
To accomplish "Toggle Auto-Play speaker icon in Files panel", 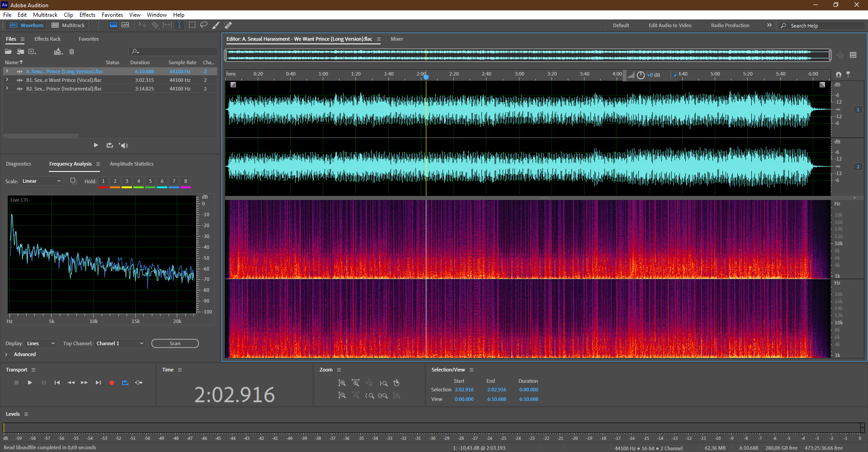I will click(123, 145).
